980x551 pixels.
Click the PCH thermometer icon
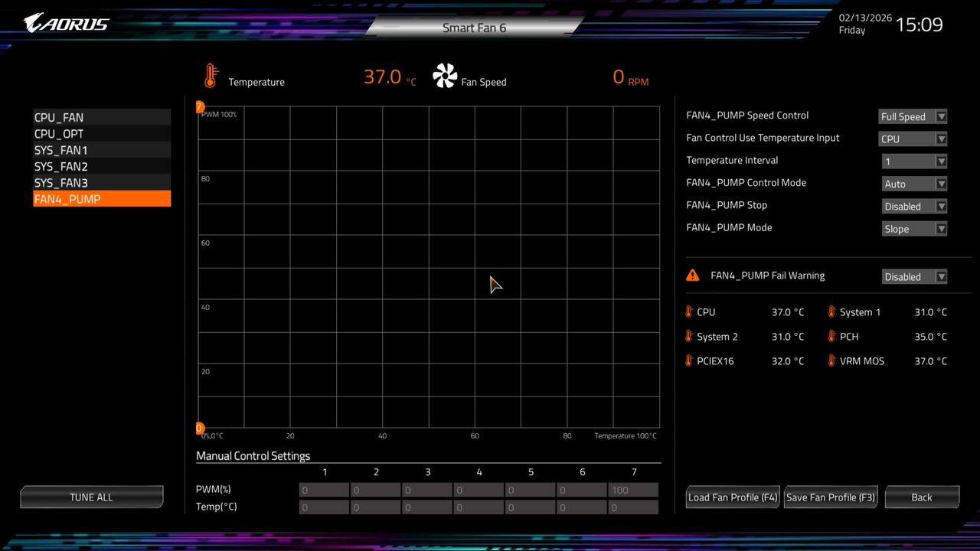(x=831, y=336)
